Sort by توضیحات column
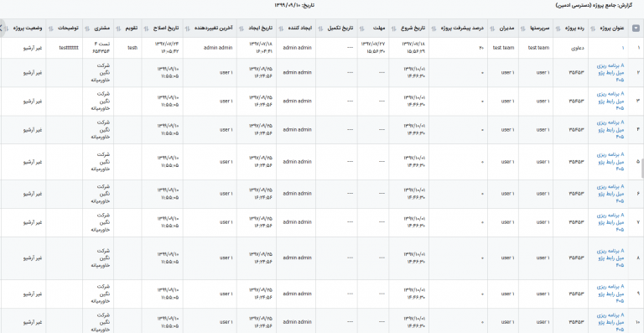Viewport: 644px width, 333px height. point(51,29)
